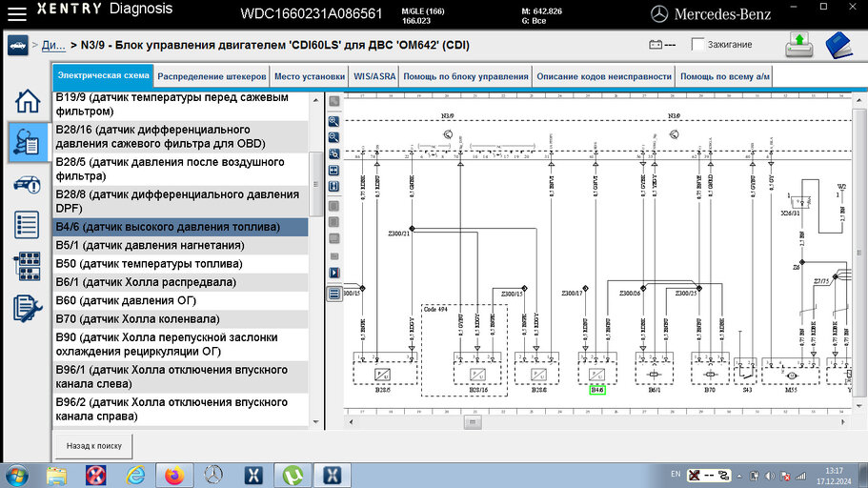
Task: Click the diagram scroll-right arrow
Action: coord(843,422)
